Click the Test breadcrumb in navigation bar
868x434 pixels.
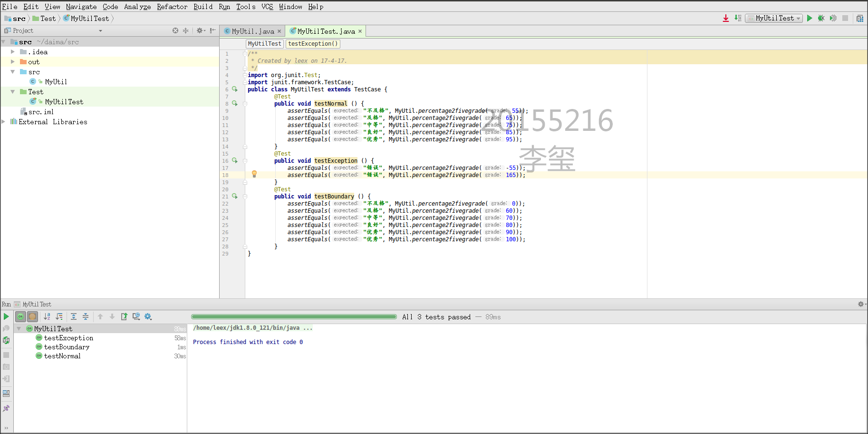click(44, 19)
